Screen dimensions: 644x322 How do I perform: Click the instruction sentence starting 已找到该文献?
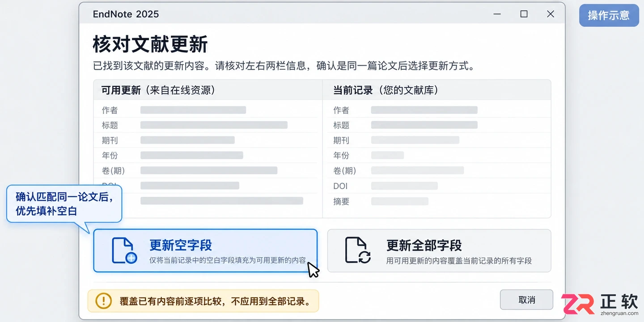tap(284, 66)
